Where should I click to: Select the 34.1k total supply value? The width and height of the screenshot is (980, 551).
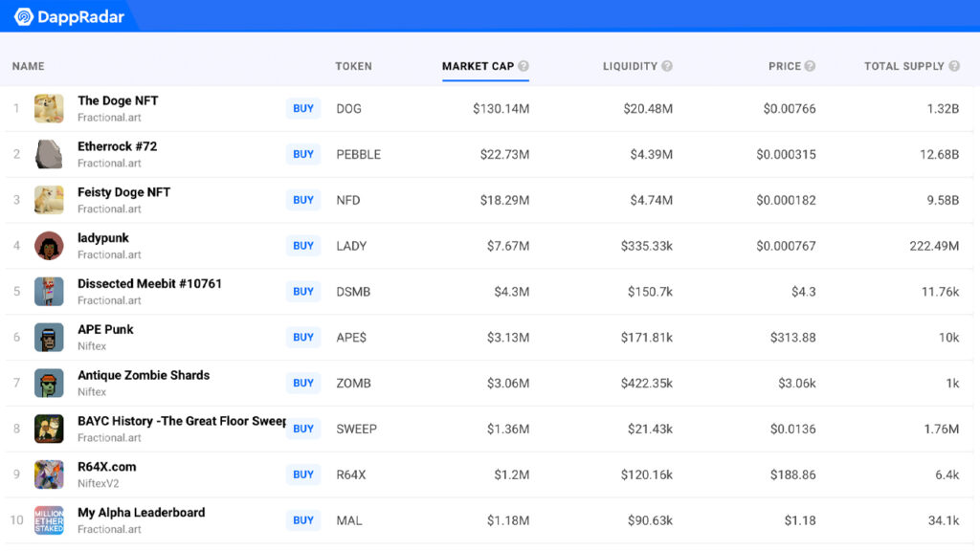coord(943,520)
